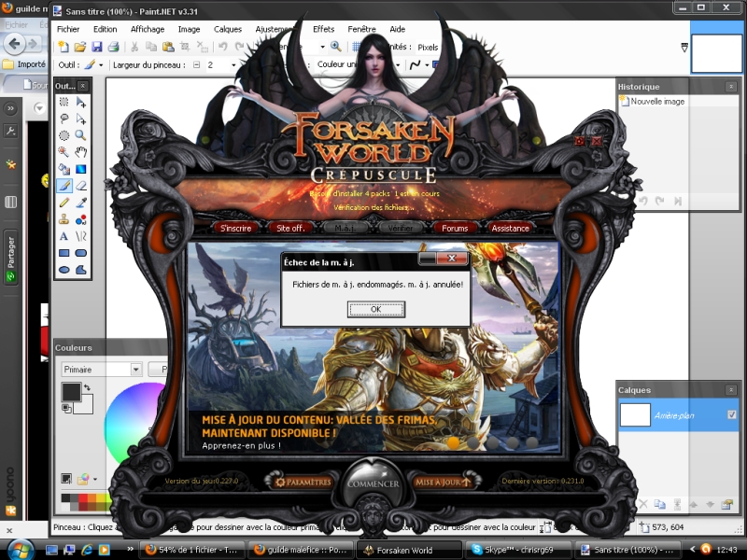Open the Image menu
747x560 pixels.
click(x=190, y=29)
